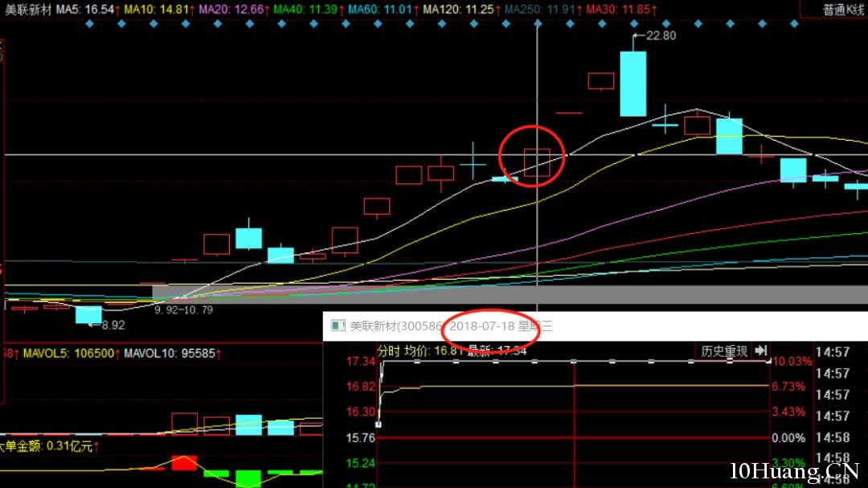Open the 普通K线 chart type selector
The image size is (868, 488).
point(842,10)
